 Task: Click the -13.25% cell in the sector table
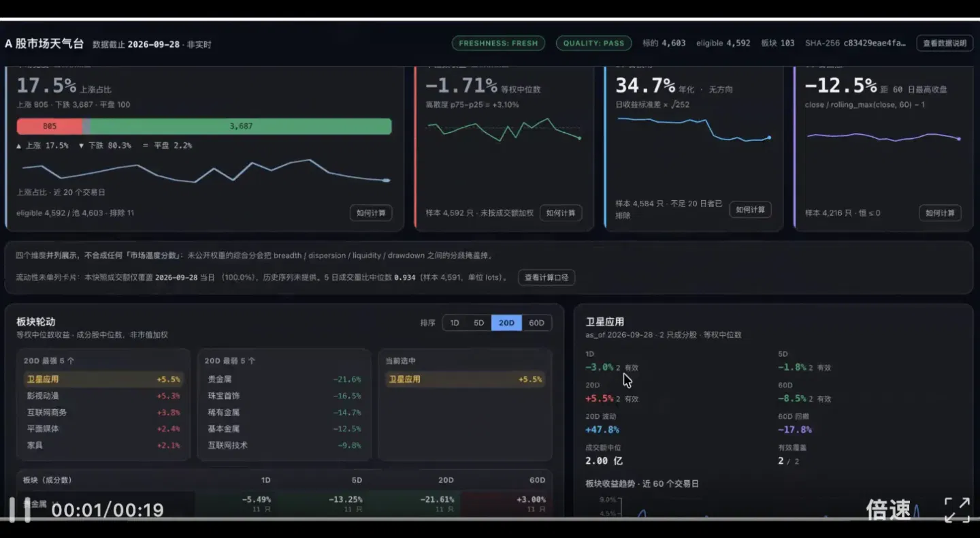click(x=346, y=499)
